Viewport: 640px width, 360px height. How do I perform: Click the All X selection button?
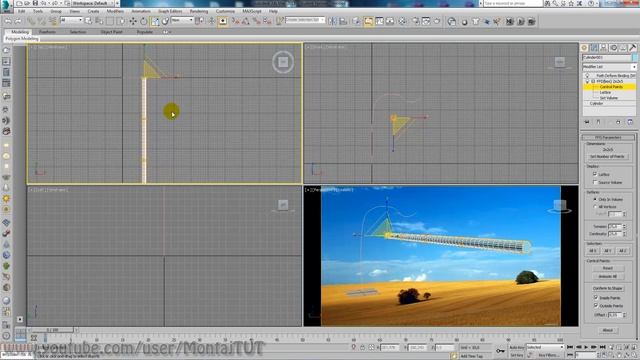coord(593,251)
